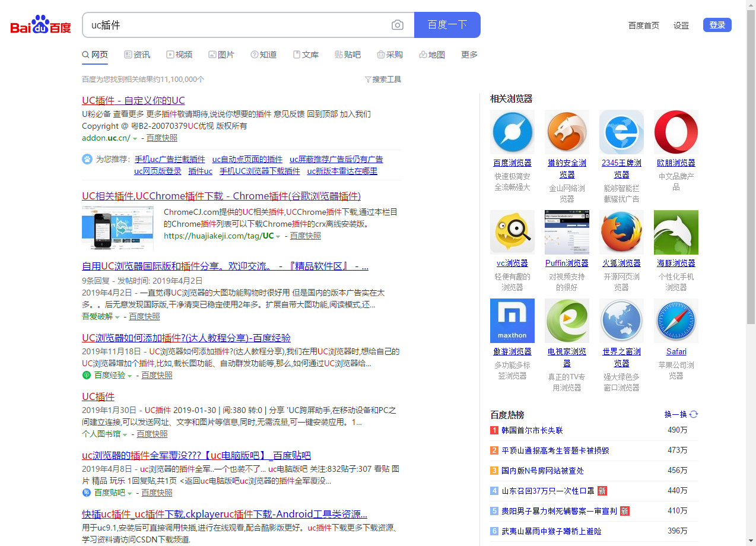
Task: Open 海豚浏览器 dolphin icon
Action: click(x=676, y=232)
